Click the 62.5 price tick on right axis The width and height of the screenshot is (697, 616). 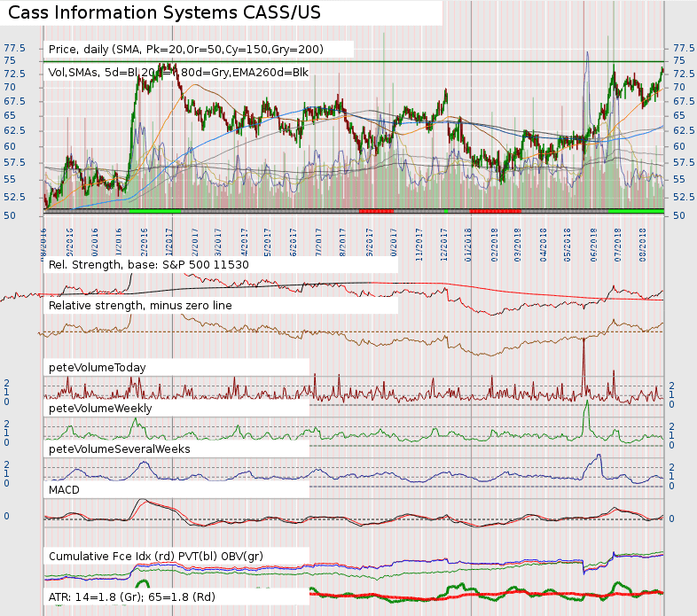click(683, 130)
